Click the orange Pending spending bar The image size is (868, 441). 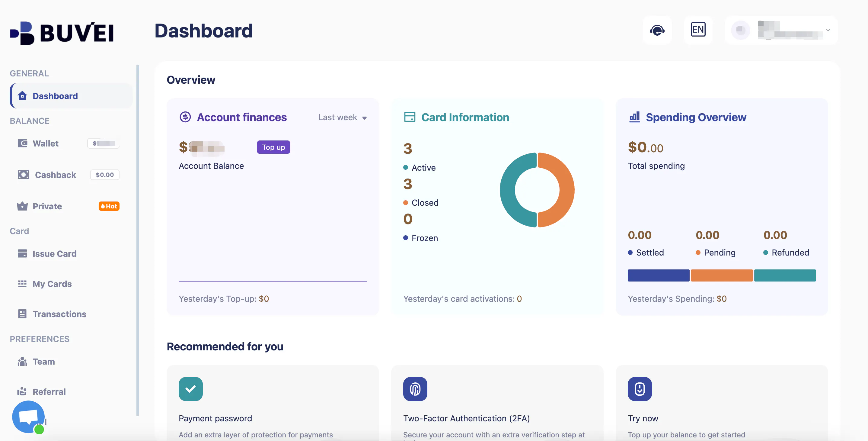coord(721,275)
